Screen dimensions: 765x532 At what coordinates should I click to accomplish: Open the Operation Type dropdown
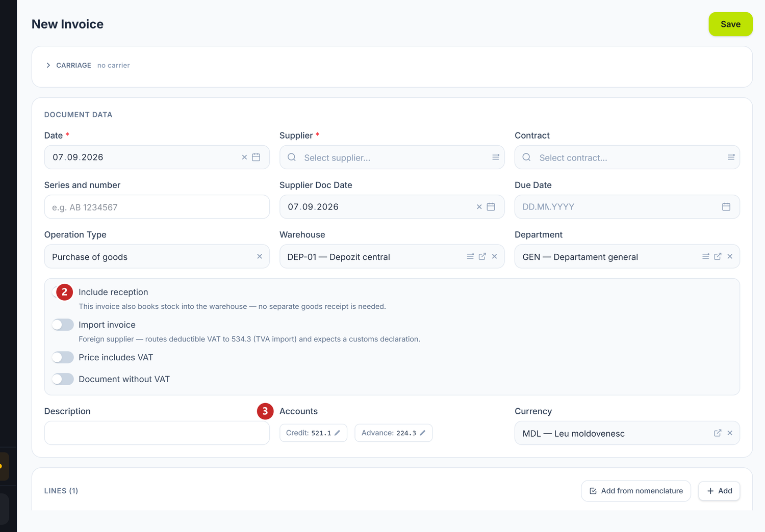click(x=157, y=256)
